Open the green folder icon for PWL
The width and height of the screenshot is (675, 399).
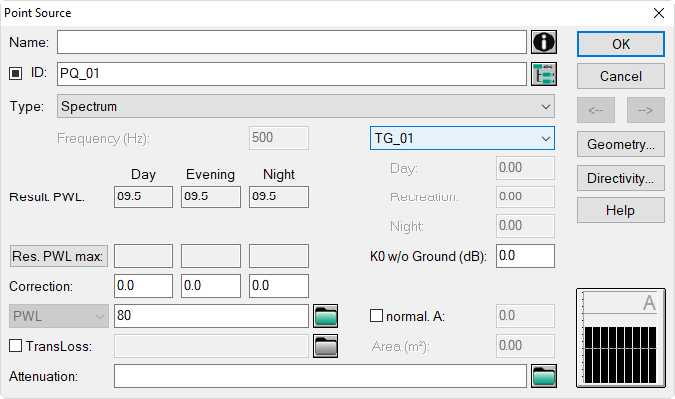coord(325,316)
